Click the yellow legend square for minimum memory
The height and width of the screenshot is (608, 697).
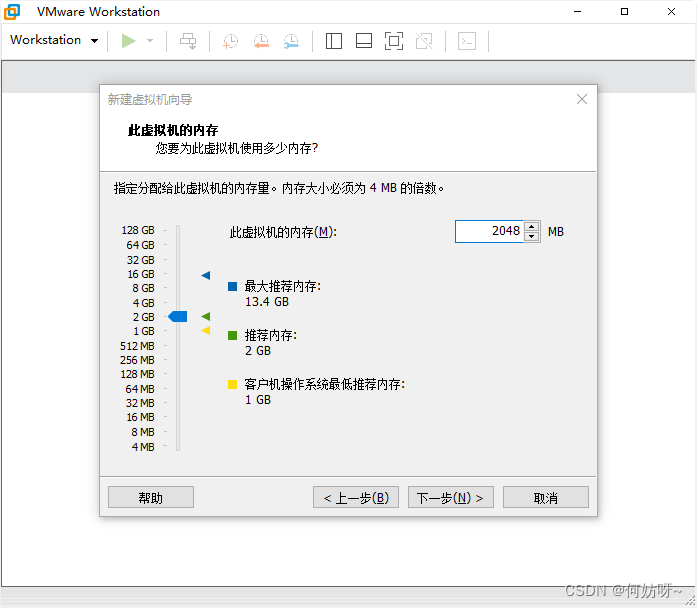pyautogui.click(x=232, y=384)
